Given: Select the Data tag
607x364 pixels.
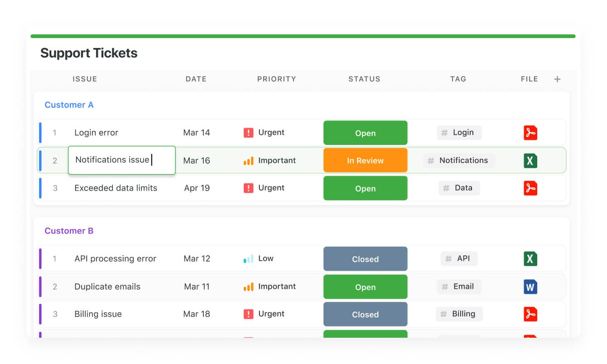Looking at the screenshot, I should click(x=459, y=188).
